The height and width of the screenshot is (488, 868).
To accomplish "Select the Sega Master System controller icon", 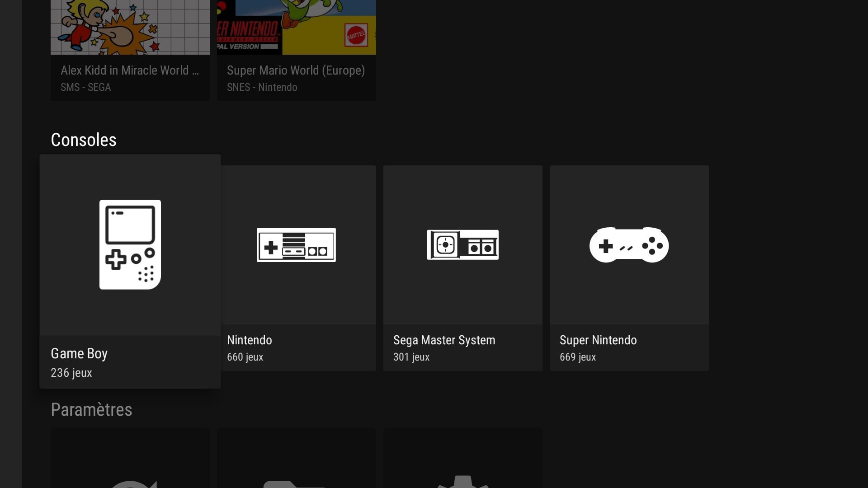I will pos(462,245).
